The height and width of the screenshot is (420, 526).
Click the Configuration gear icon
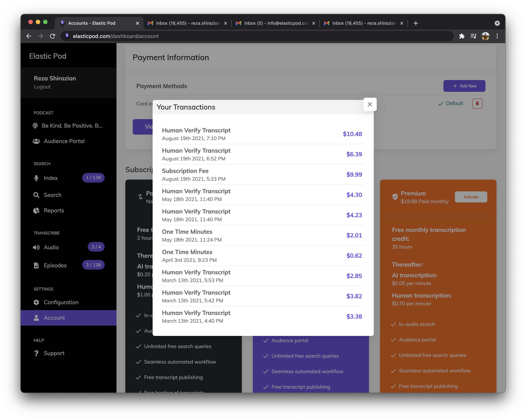(36, 302)
